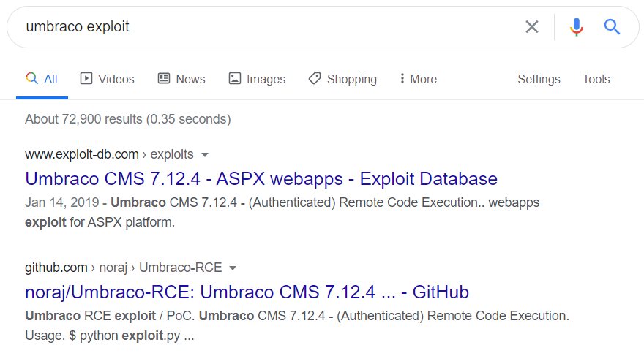Viewport: 644px width, 356px height.
Task: Open the Shopping results tab
Action: click(342, 79)
